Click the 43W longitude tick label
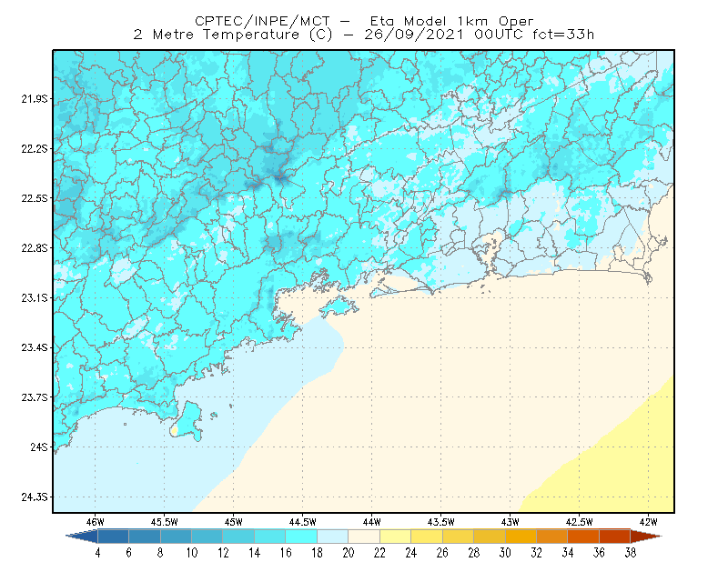The image size is (728, 562). 511,522
